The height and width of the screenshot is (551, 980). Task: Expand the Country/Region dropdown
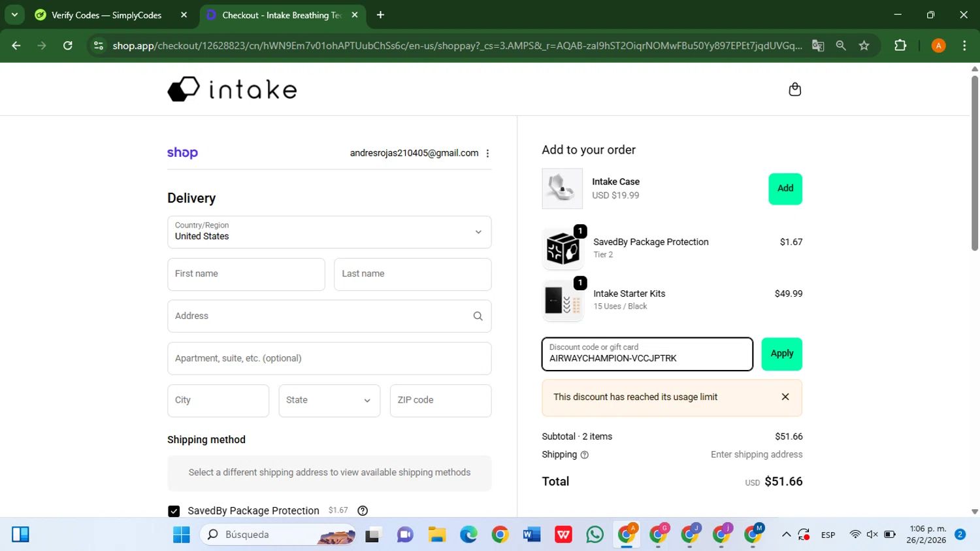329,232
